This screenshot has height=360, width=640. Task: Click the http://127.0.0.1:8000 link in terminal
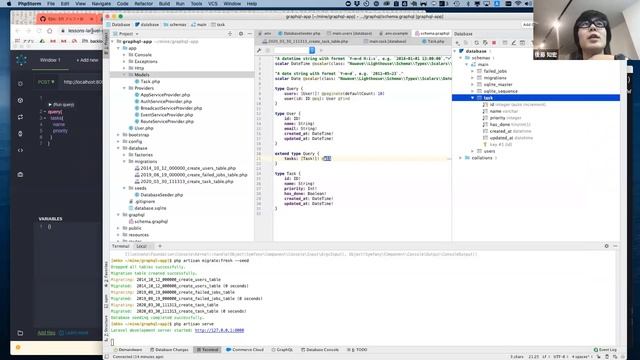click(219, 331)
